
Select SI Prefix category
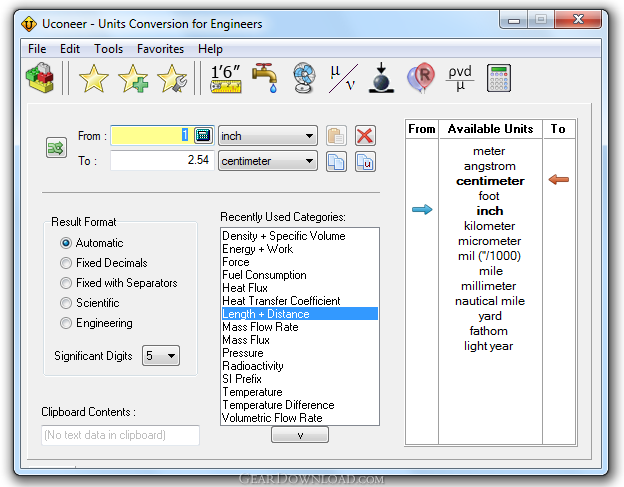[x=300, y=379]
